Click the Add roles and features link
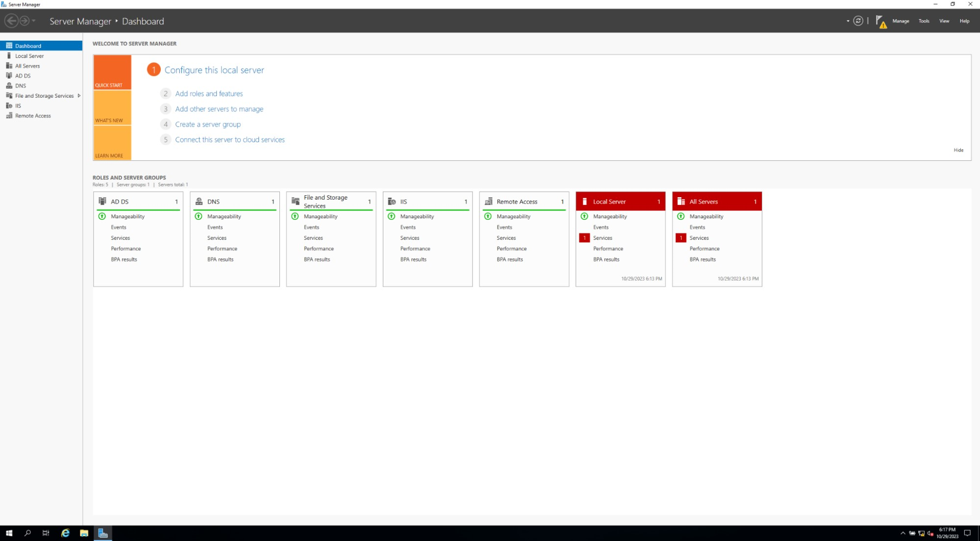Viewport: 980px width, 541px height. 209,93
